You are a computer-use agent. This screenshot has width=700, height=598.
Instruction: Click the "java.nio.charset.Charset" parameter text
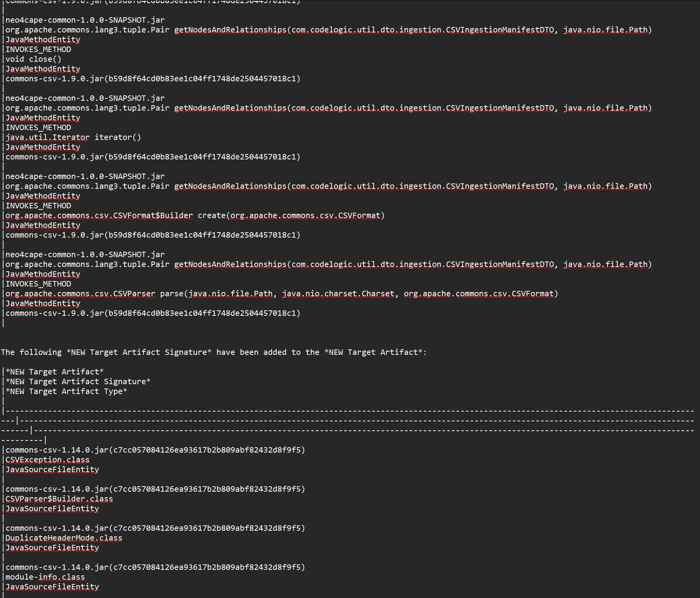(338, 294)
